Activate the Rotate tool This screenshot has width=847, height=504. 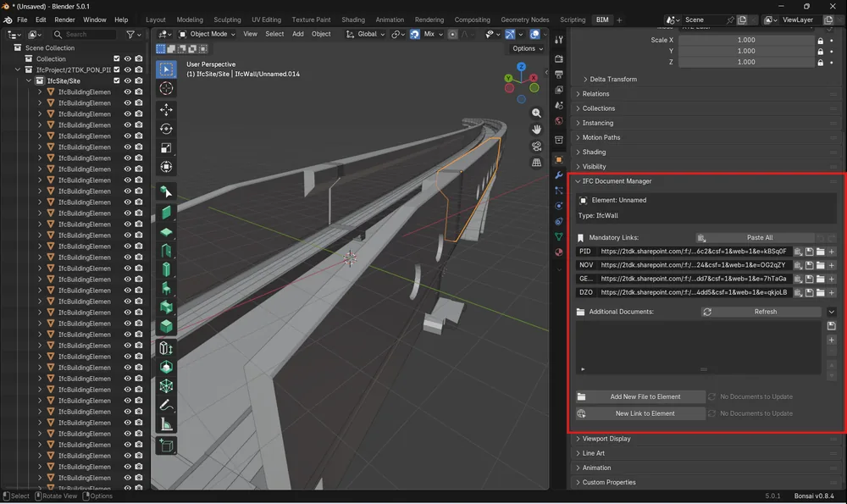[166, 129]
